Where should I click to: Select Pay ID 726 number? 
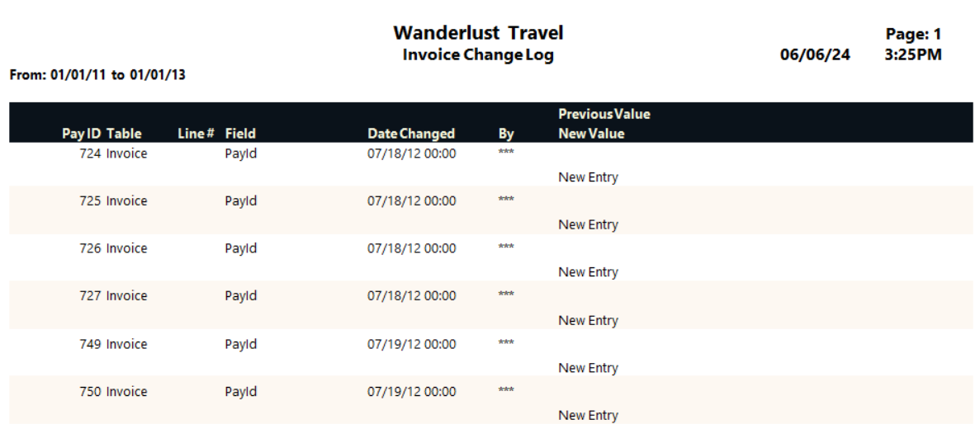coord(90,248)
